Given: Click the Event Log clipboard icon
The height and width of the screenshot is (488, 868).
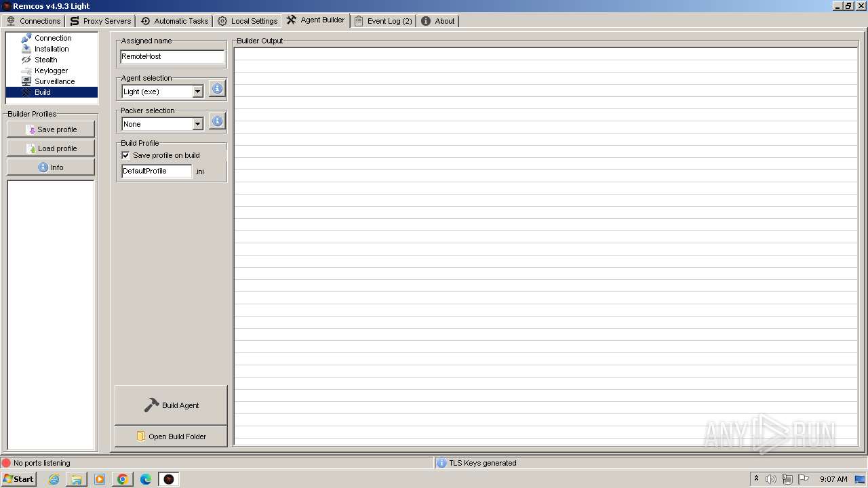Looking at the screenshot, I should coord(359,21).
